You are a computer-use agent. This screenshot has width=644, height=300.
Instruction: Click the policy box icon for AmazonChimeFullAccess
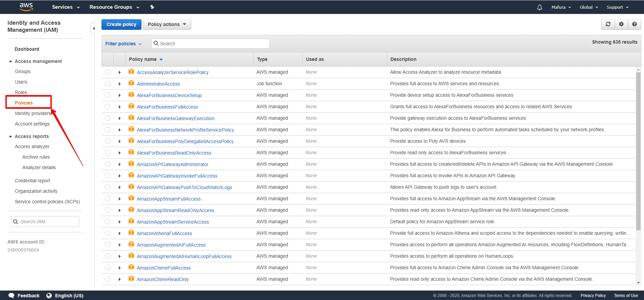[131, 267]
